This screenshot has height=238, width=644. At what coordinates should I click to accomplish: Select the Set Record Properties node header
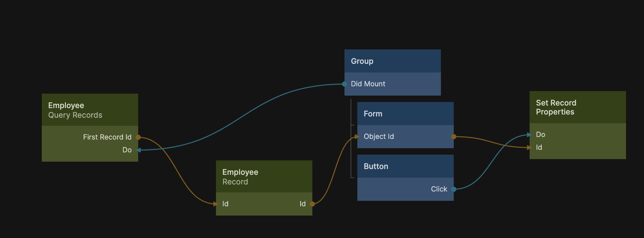click(x=577, y=107)
